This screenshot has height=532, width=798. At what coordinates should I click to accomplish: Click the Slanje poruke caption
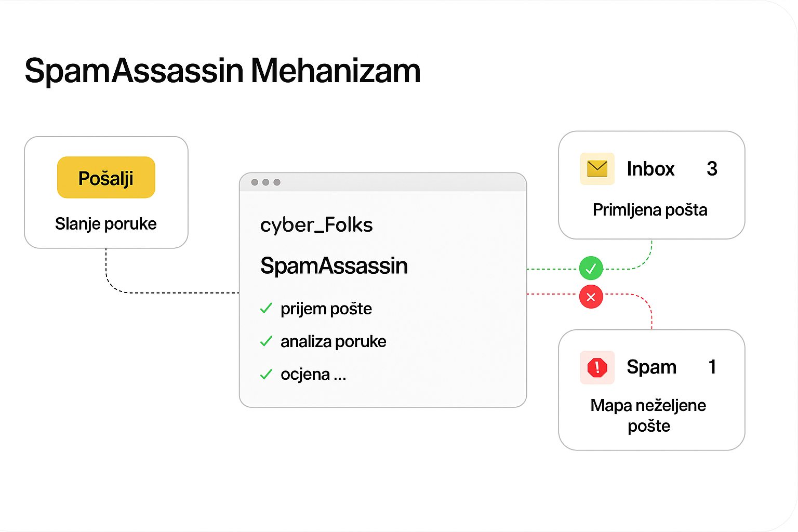click(x=106, y=224)
